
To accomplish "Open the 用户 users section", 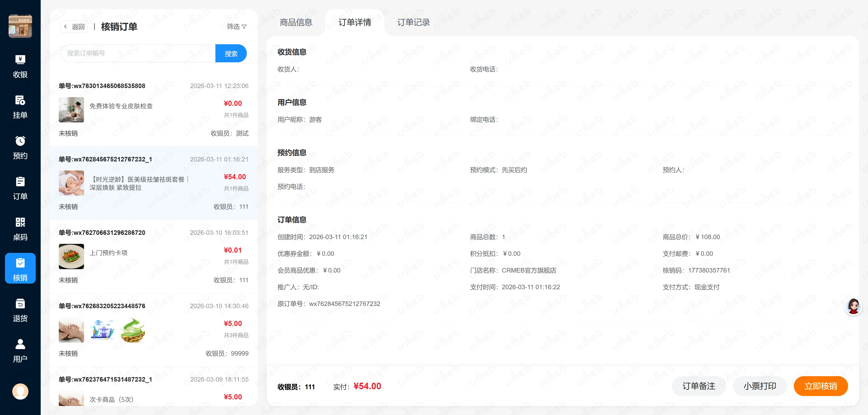I will pyautogui.click(x=20, y=351).
